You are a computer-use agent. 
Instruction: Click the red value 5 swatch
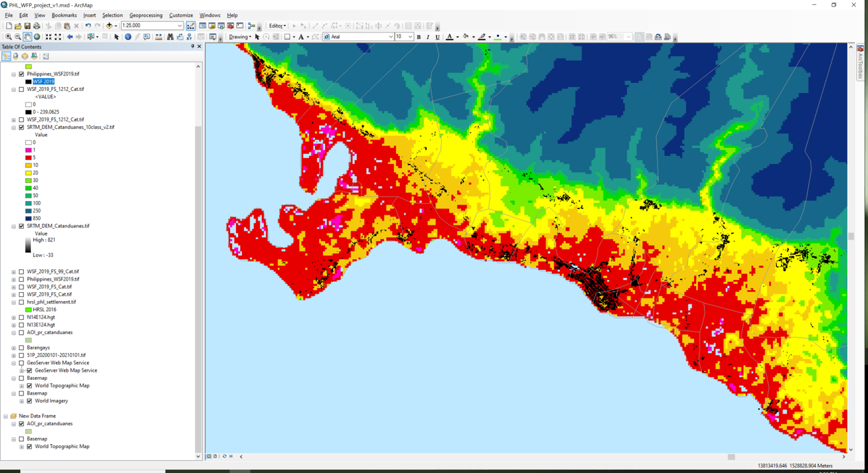click(x=29, y=157)
